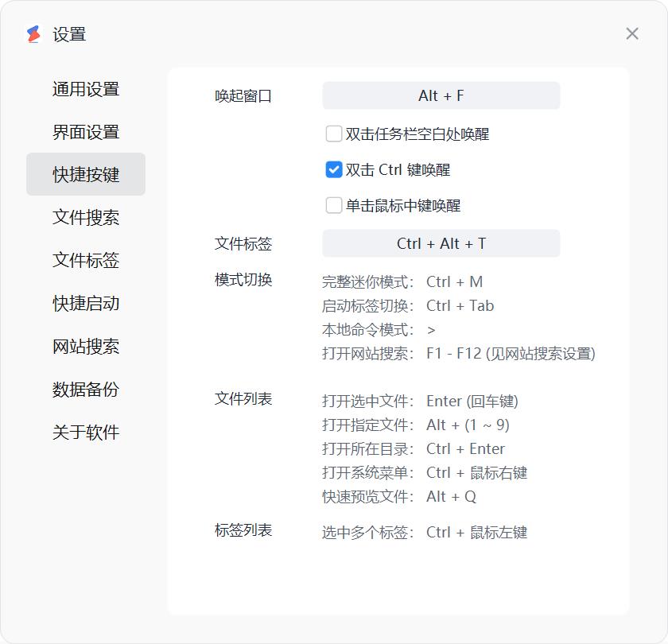This screenshot has height=644, width=668.
Task: Switch to 网站搜索 settings
Action: (x=85, y=346)
